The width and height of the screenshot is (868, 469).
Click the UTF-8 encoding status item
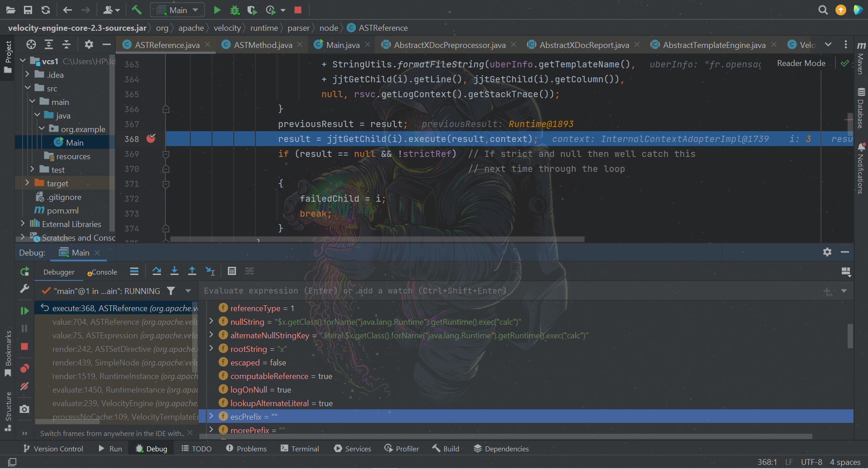(811, 462)
